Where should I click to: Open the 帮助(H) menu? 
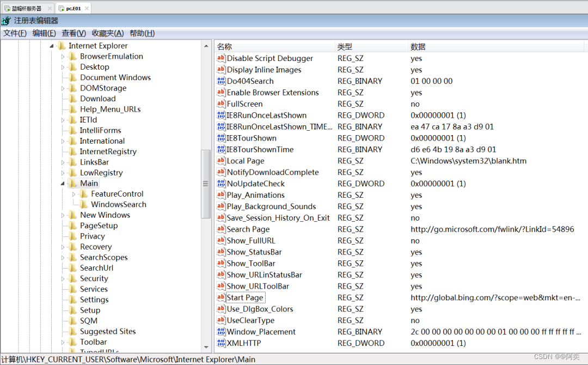[x=142, y=33]
